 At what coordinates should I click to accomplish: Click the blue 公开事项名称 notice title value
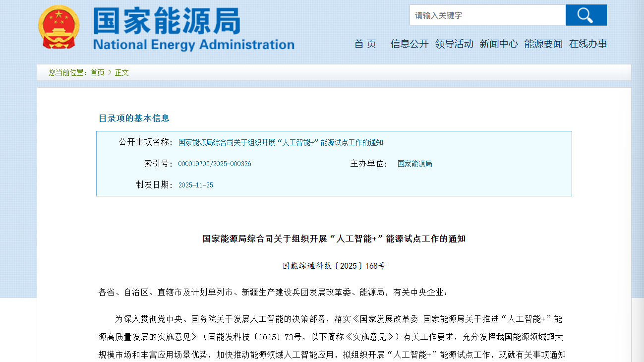[281, 142]
